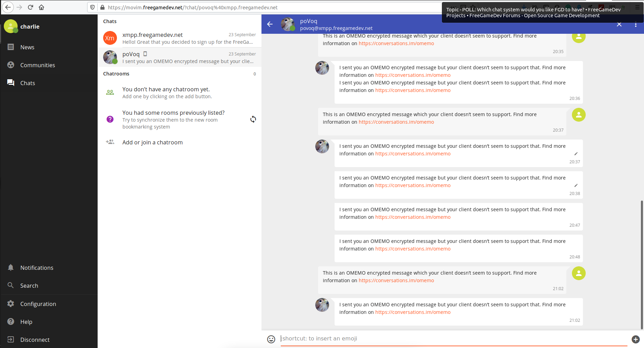Click the plus attachment icon in message bar
Screen dimensions: 644x348
point(635,339)
